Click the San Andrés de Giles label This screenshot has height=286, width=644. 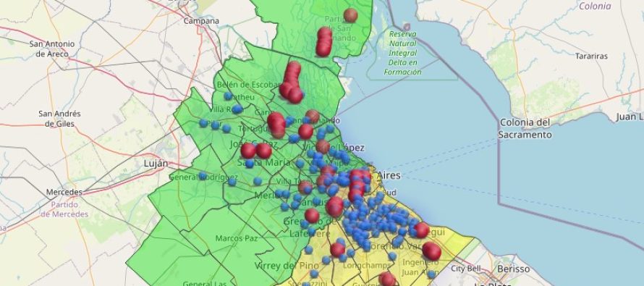click(x=59, y=118)
